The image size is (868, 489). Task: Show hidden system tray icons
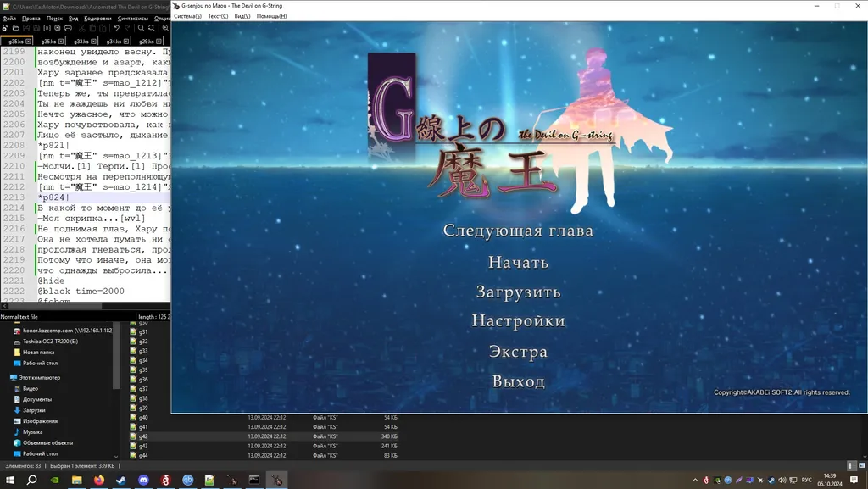pos(695,481)
